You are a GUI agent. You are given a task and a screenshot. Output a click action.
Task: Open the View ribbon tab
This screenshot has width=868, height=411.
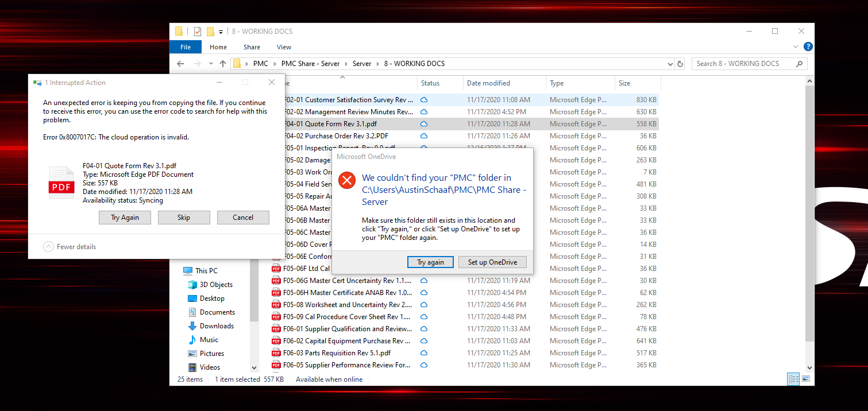click(284, 47)
